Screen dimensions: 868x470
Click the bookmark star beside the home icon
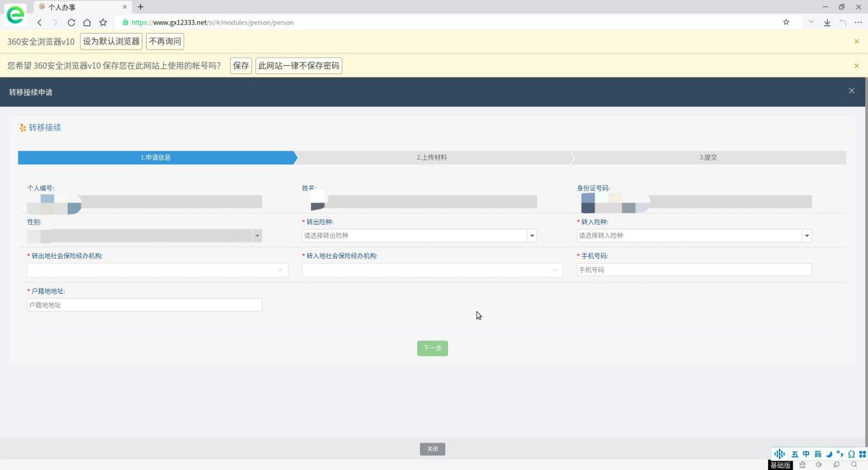103,23
